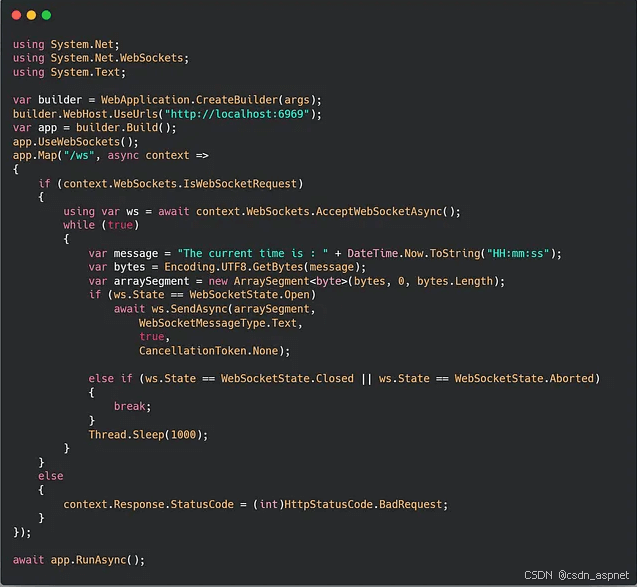The image size is (637, 587).
Task: Click the yellow minimize window dot
Action: pyautogui.click(x=31, y=15)
